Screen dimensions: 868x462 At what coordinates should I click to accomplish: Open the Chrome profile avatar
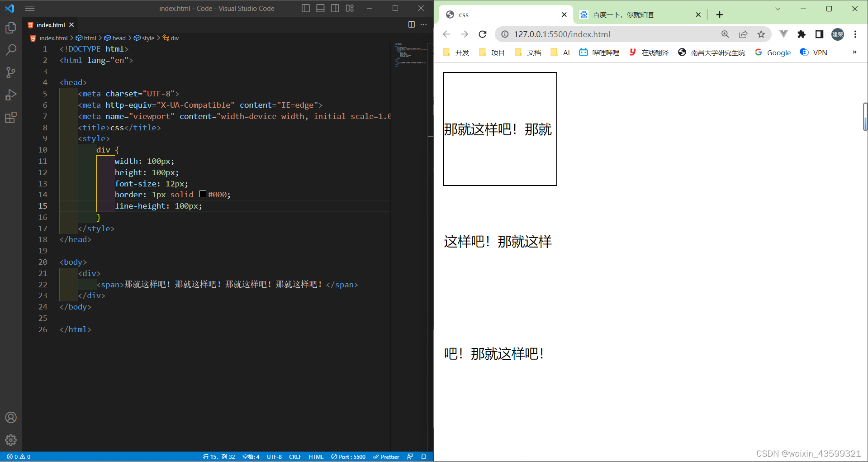pyautogui.click(x=838, y=34)
